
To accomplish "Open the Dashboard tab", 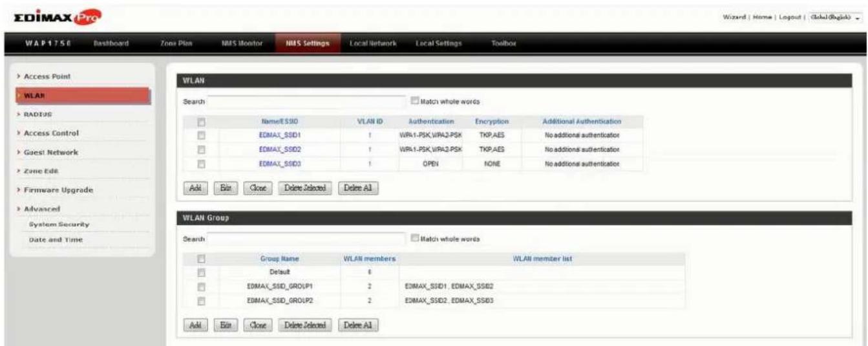I will (111, 43).
